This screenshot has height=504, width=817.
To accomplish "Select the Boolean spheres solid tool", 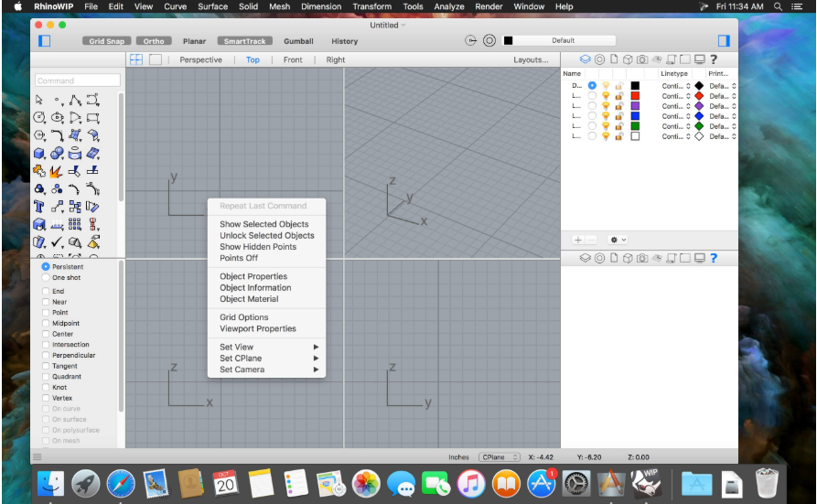I will [58, 154].
